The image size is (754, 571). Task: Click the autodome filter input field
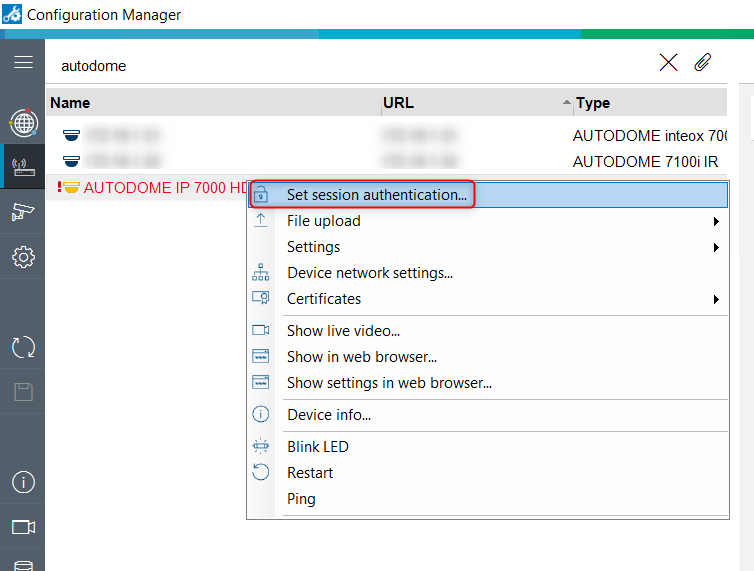pos(353,65)
